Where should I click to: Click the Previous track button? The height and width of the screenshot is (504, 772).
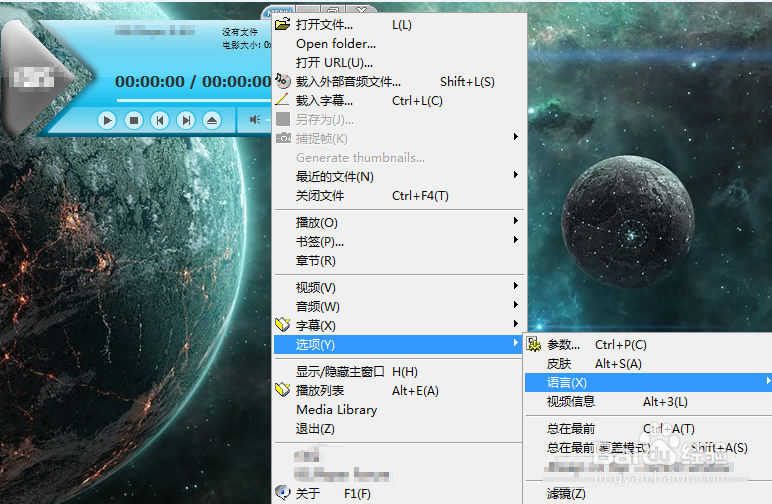[160, 120]
